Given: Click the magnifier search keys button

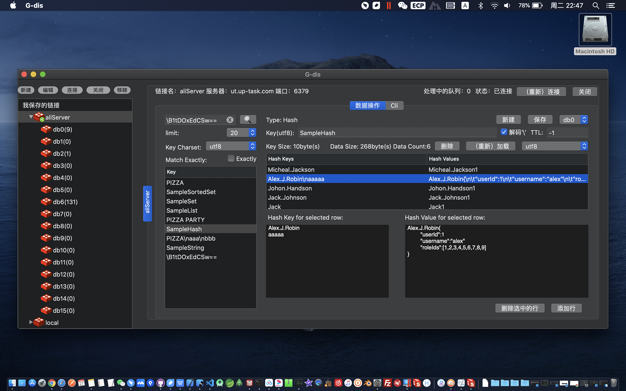Looking at the screenshot, I should (x=248, y=119).
